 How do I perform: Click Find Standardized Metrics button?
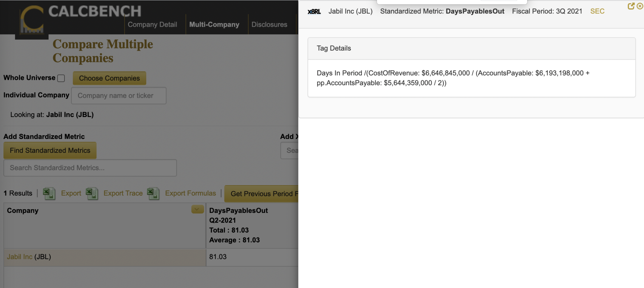pos(50,151)
